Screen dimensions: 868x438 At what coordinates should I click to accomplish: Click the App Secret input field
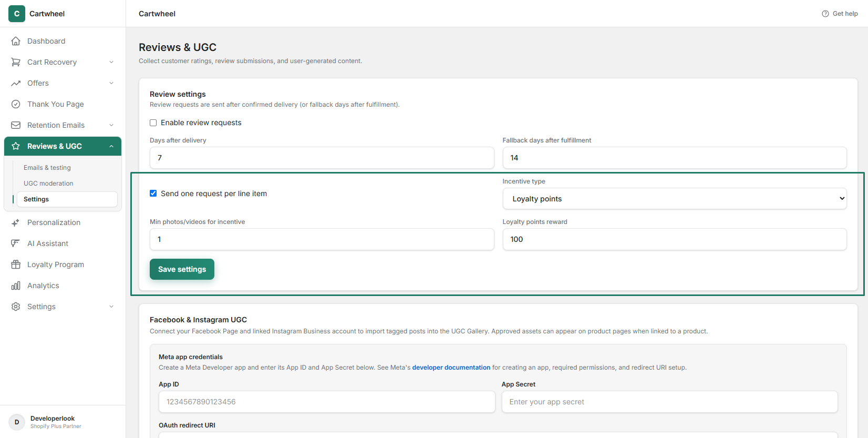click(x=670, y=402)
